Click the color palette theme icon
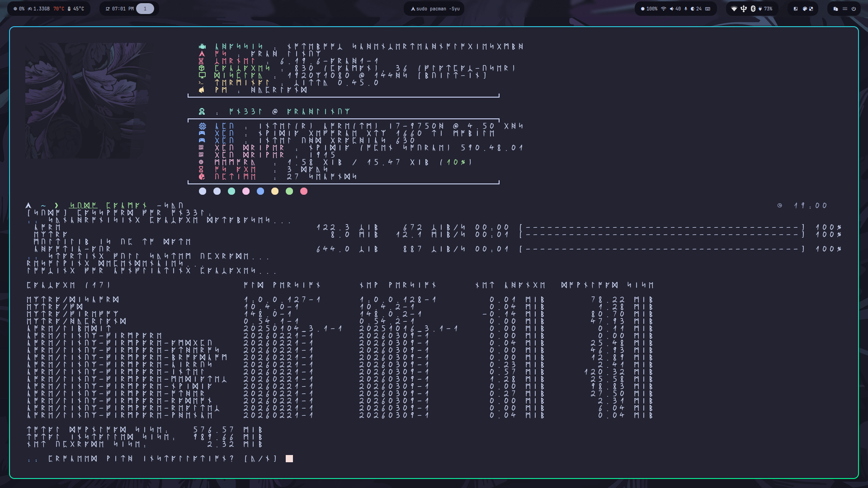 805,9
